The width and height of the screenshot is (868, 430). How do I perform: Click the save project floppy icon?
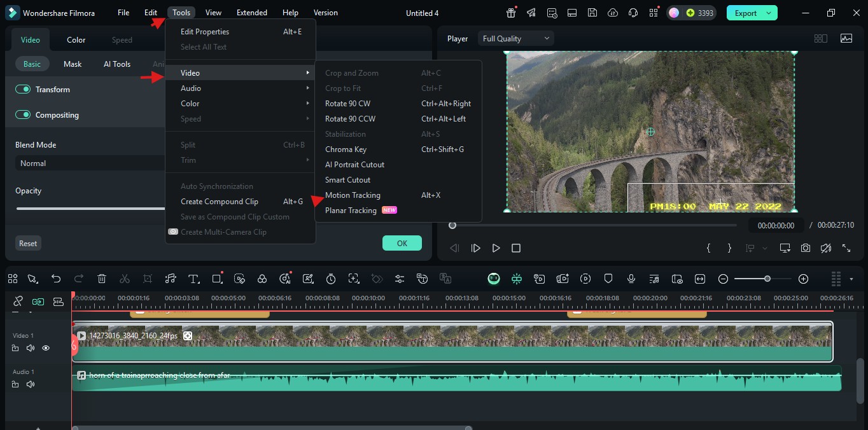click(592, 13)
